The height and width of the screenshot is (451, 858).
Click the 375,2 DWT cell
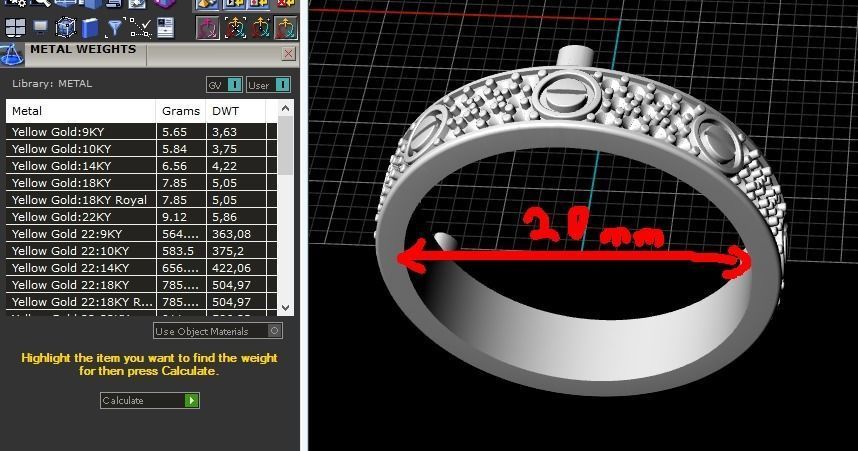point(236,251)
